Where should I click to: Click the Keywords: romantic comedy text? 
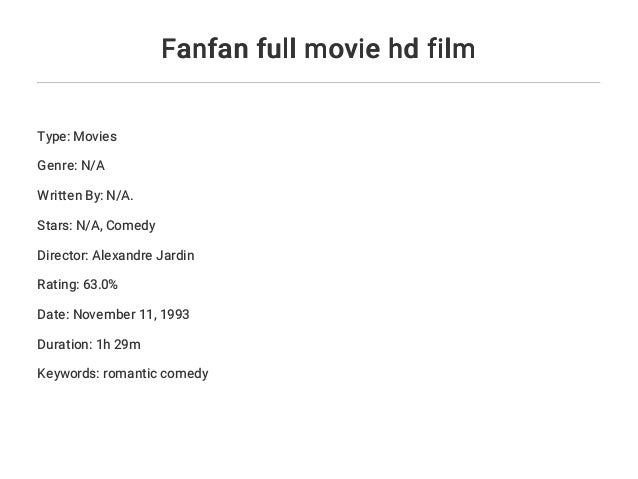pos(122,374)
